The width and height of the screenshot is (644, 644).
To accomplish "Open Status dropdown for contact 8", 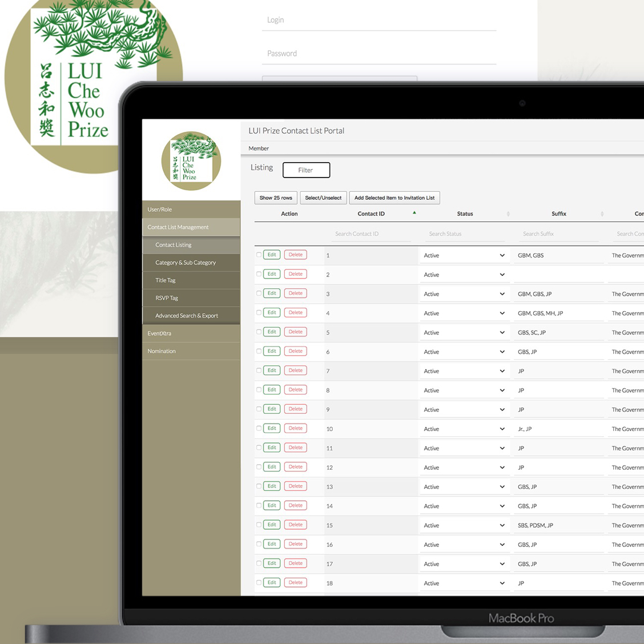I will pyautogui.click(x=465, y=391).
